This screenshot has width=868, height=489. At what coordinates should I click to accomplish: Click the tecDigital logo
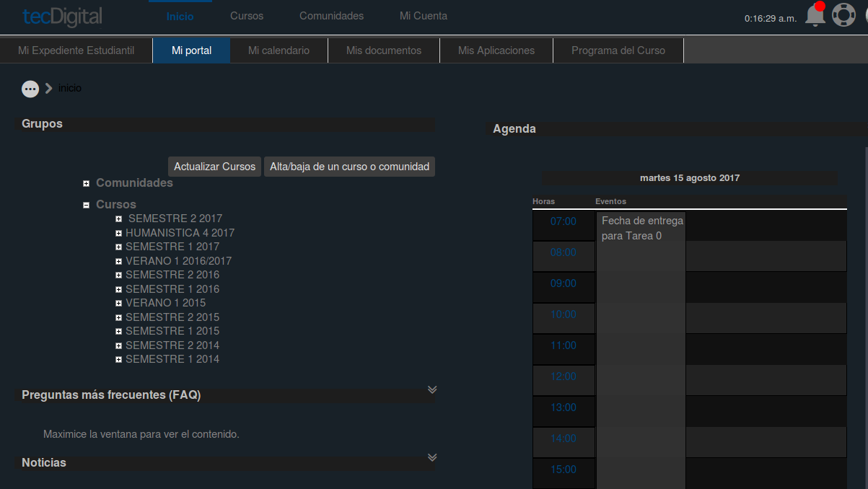(x=62, y=16)
